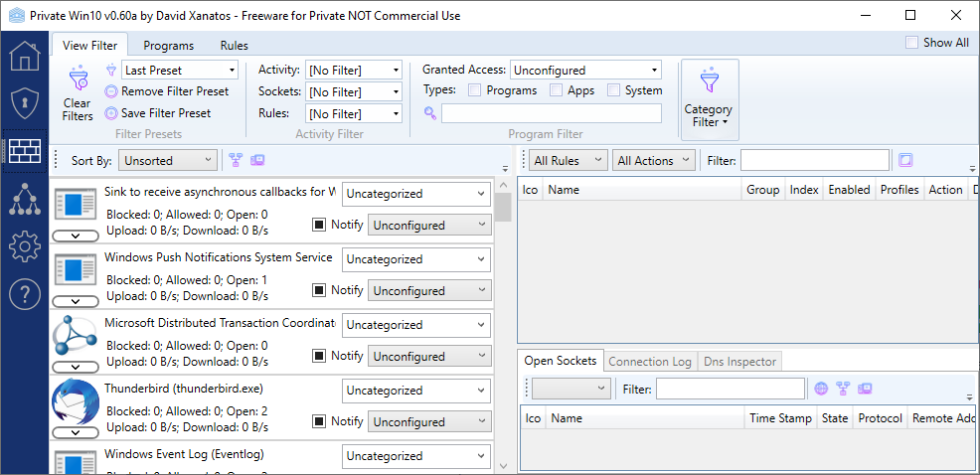This screenshot has width=980, height=475.
Task: Click network tree icon beside Sort By
Action: click(235, 160)
